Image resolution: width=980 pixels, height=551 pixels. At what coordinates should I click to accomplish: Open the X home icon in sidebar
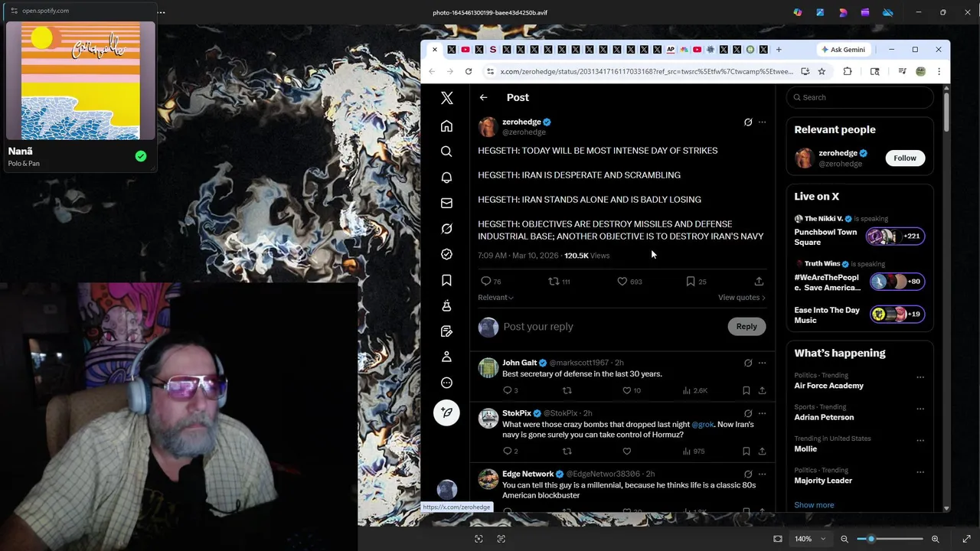[x=446, y=126]
